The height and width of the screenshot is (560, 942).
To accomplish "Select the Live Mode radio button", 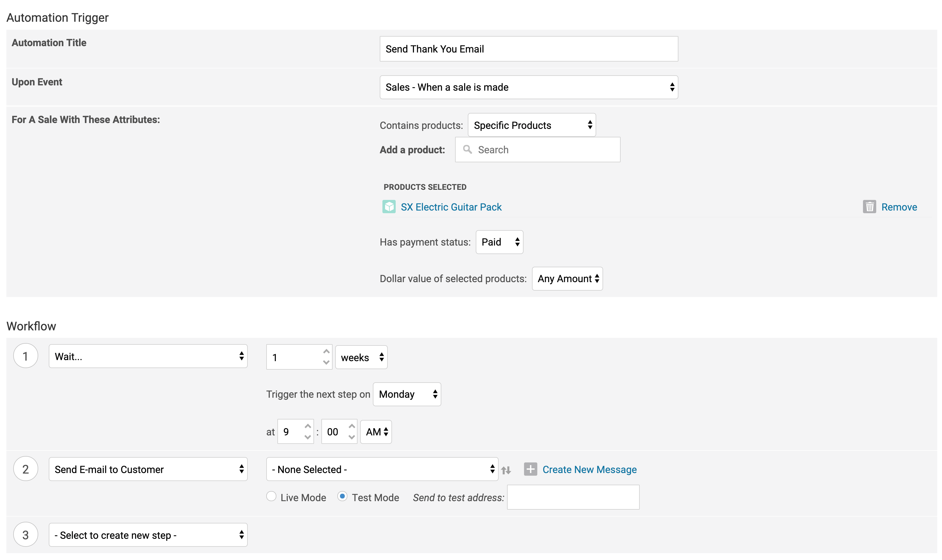I will (271, 496).
